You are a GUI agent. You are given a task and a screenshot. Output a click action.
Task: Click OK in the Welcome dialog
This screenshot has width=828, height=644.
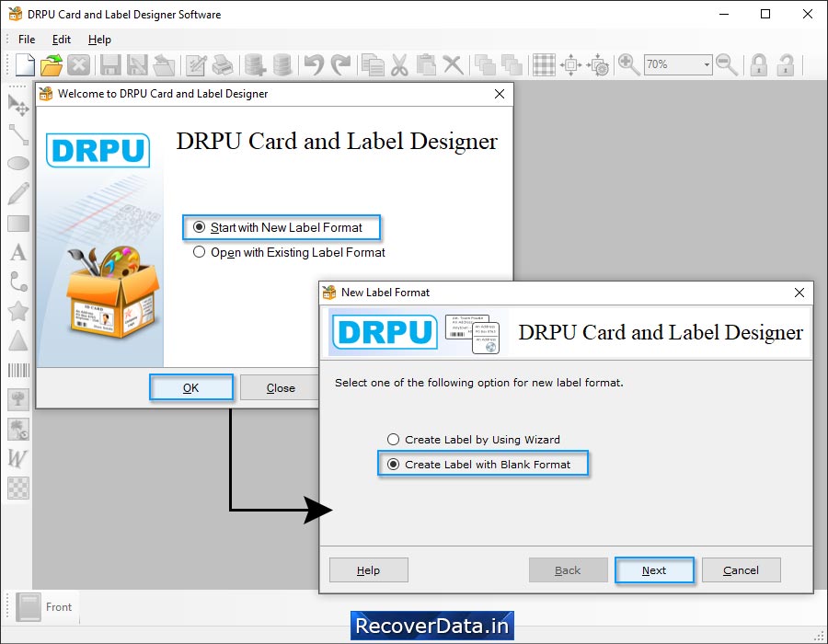click(x=191, y=388)
